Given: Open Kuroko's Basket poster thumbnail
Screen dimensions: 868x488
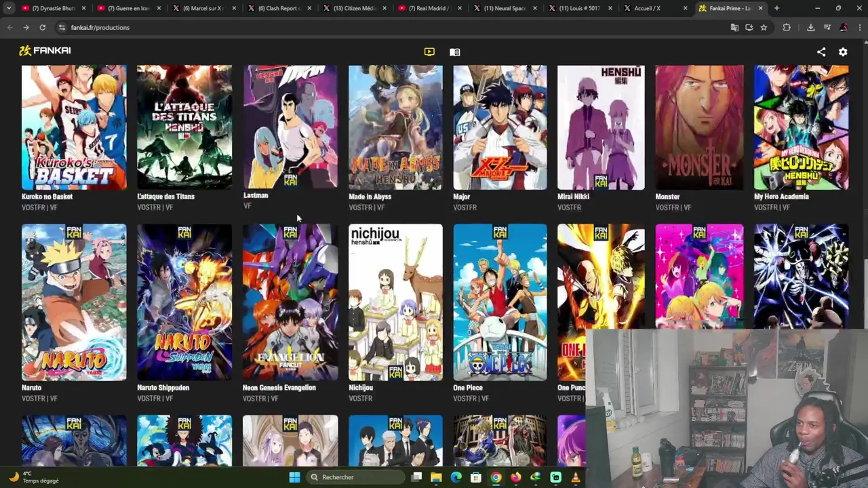Looking at the screenshot, I should 74,127.
